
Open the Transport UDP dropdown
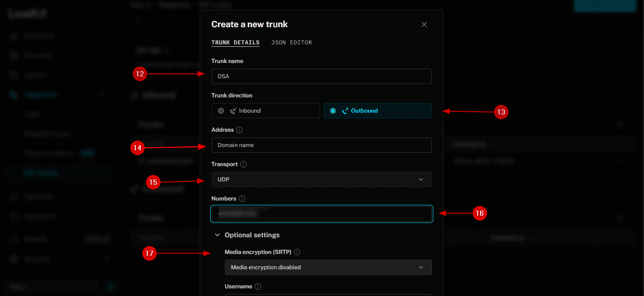pyautogui.click(x=321, y=180)
